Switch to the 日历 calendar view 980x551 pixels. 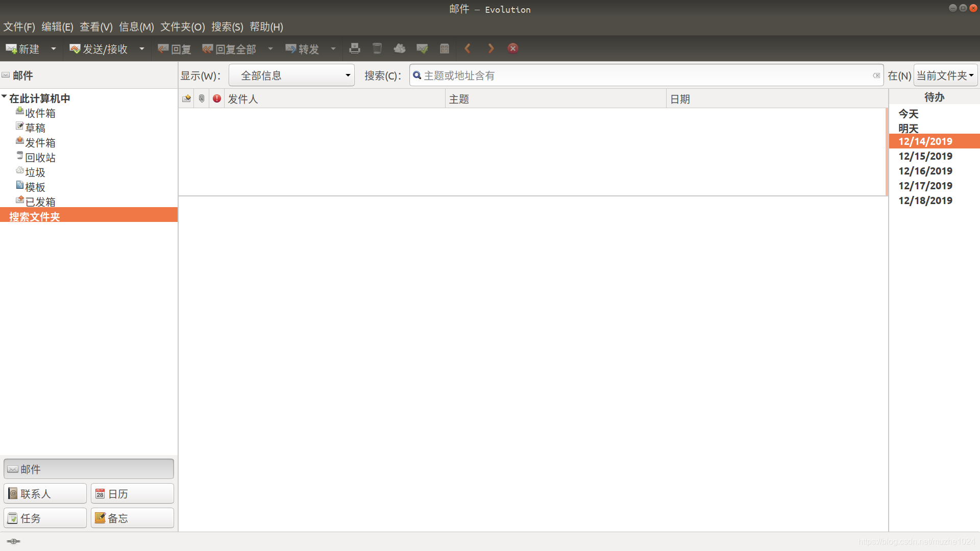pos(133,493)
